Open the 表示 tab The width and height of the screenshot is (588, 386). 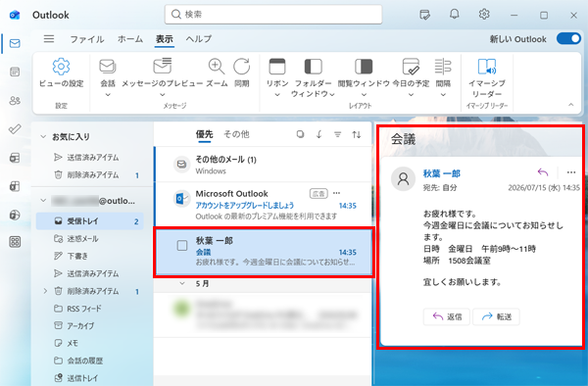point(165,39)
